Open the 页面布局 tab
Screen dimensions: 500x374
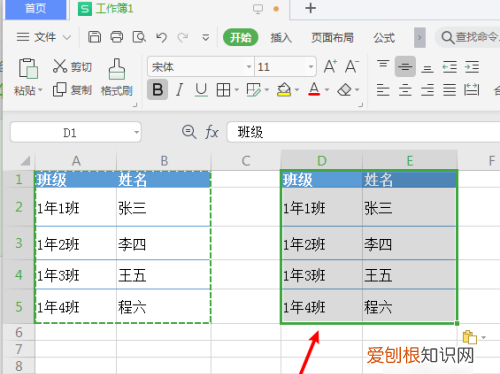click(332, 38)
